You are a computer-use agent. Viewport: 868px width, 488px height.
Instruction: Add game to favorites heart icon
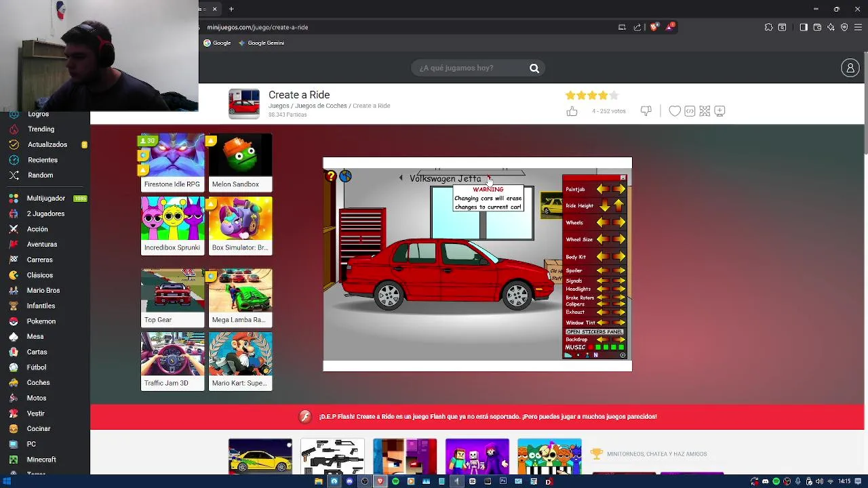675,111
